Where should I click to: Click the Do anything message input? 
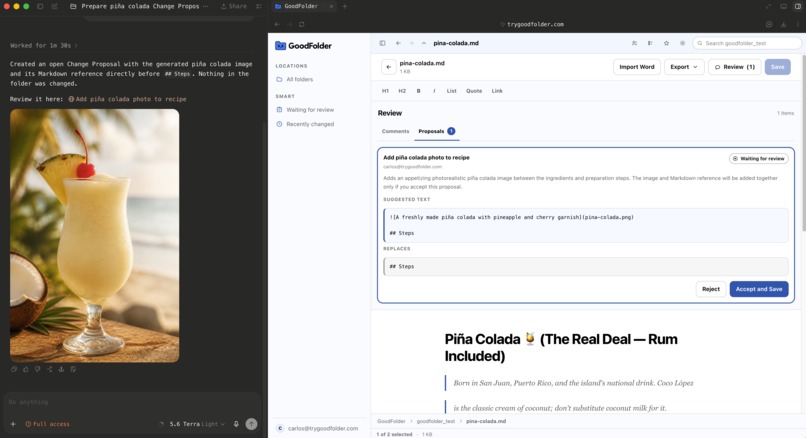coord(131,402)
